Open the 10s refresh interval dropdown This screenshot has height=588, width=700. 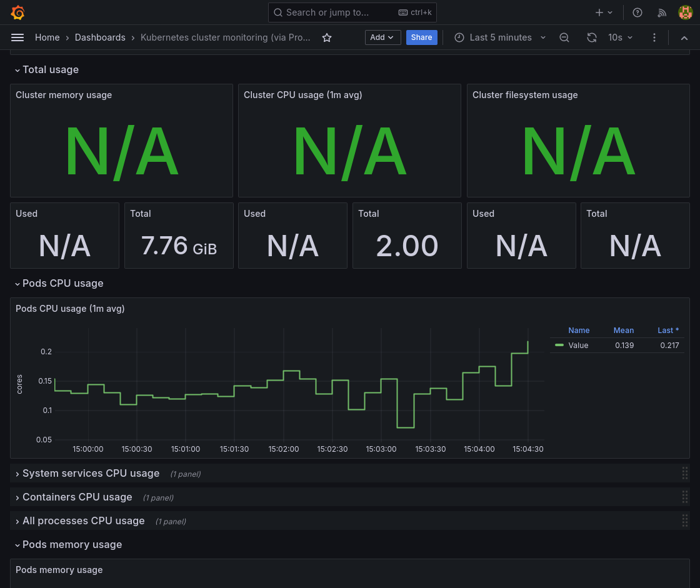(x=620, y=37)
